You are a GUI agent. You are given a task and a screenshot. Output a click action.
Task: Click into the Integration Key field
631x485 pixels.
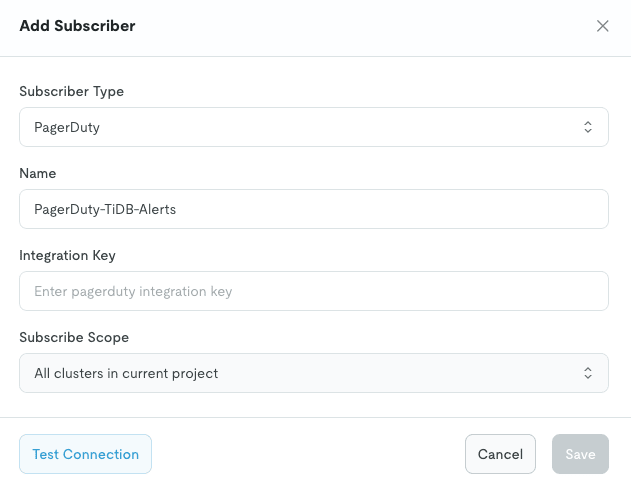coord(313,292)
